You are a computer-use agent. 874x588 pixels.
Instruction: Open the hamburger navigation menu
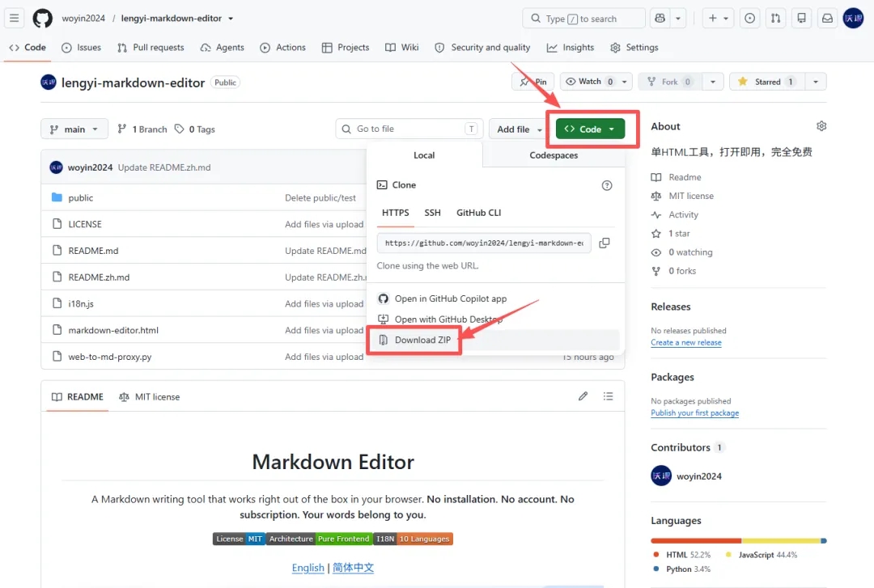15,19
